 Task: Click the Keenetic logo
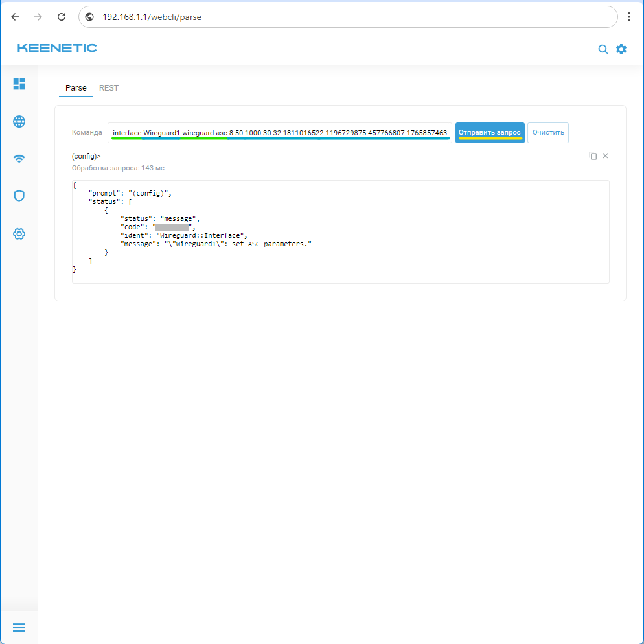pos(57,48)
